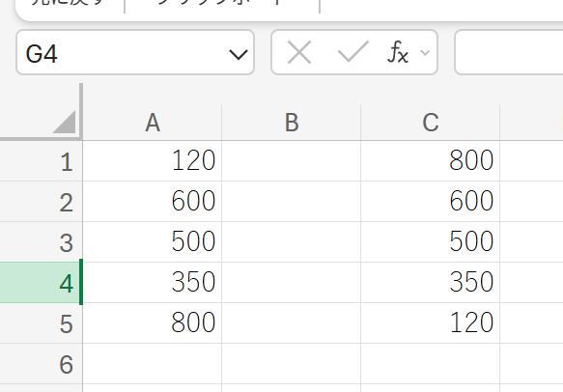Click cell A4 containing 350

click(x=153, y=283)
